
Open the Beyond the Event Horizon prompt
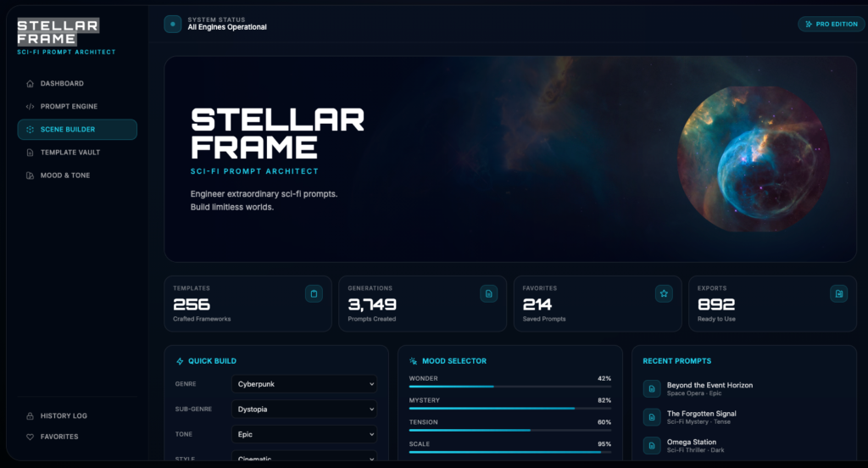click(x=744, y=389)
